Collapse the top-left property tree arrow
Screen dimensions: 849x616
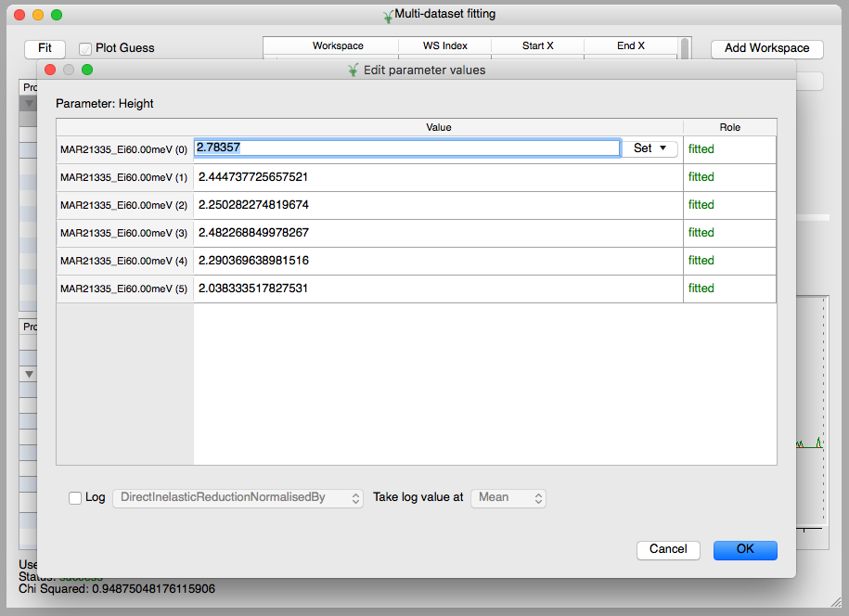tap(30, 103)
